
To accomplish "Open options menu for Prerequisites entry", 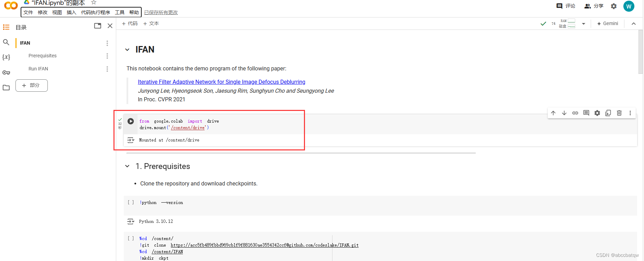I will [107, 56].
